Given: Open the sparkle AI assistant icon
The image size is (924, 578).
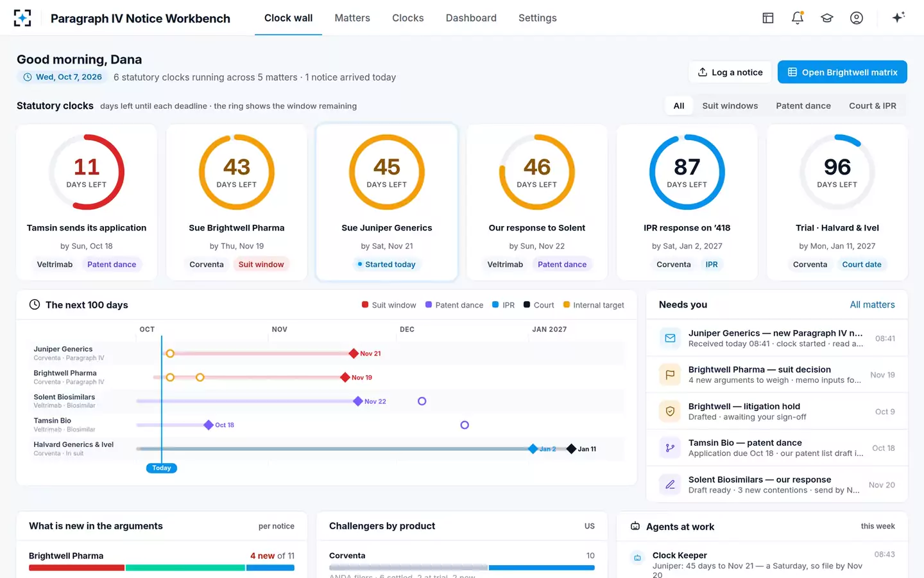Looking at the screenshot, I should (898, 17).
